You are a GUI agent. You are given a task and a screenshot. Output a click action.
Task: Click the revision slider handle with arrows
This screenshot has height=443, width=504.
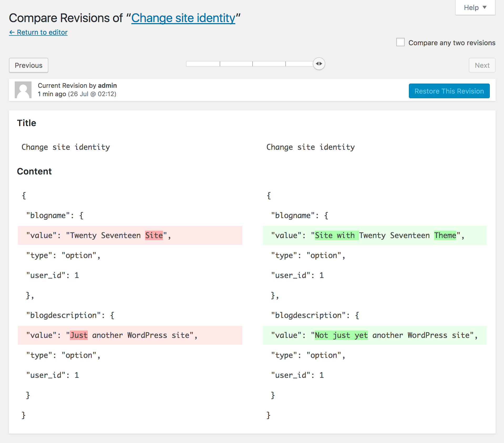319,64
